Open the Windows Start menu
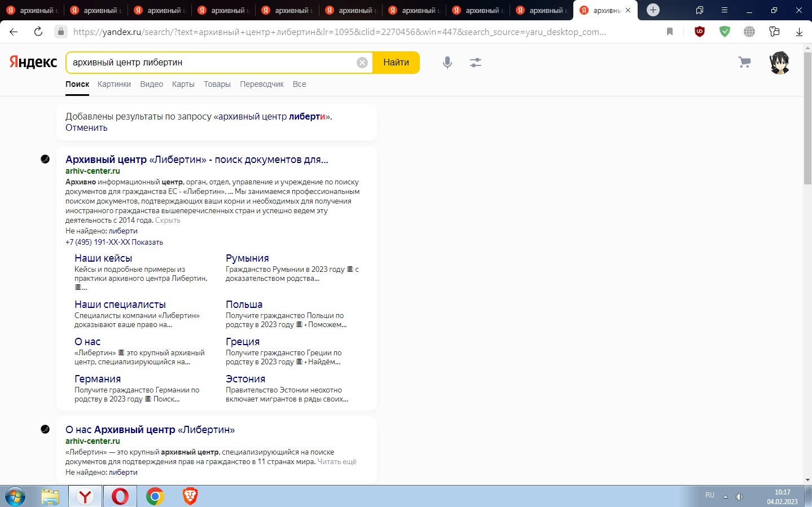This screenshot has width=812, height=507. point(15,497)
